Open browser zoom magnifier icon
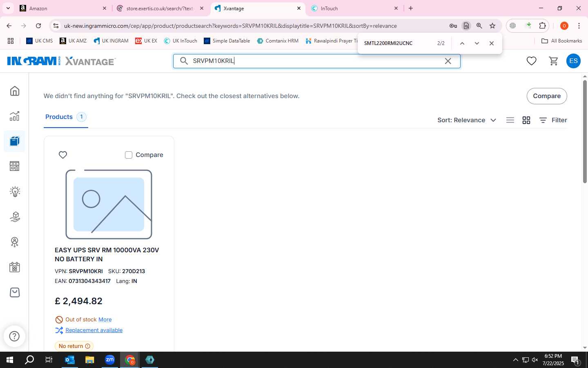This screenshot has width=588, height=368. 479,26
